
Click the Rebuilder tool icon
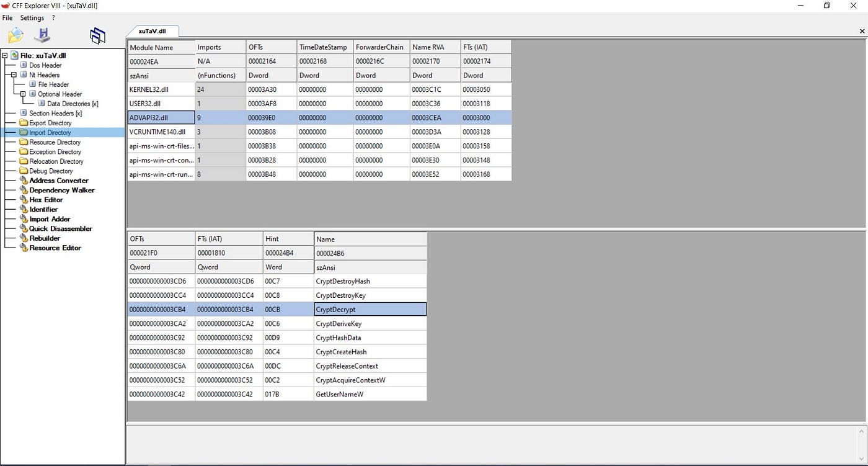tap(24, 238)
